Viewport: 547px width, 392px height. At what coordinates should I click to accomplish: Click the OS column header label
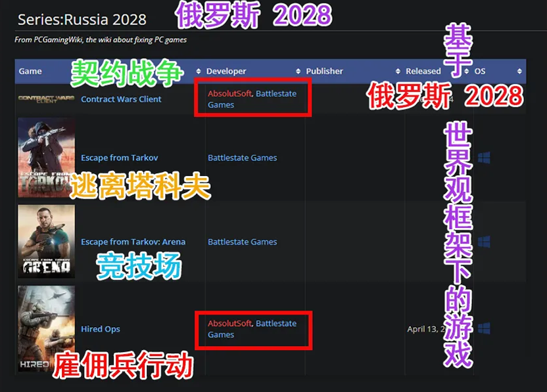(x=480, y=71)
